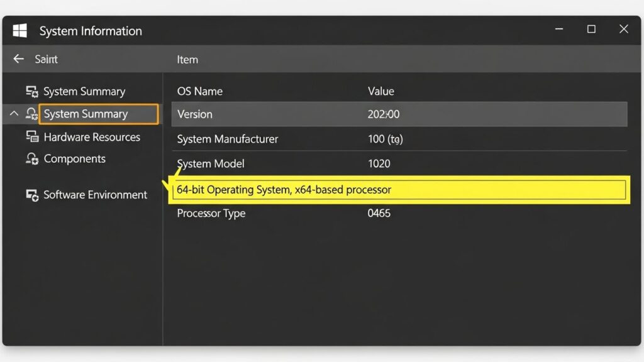Select the Version row
This screenshot has height=362, width=644.
pyautogui.click(x=399, y=114)
